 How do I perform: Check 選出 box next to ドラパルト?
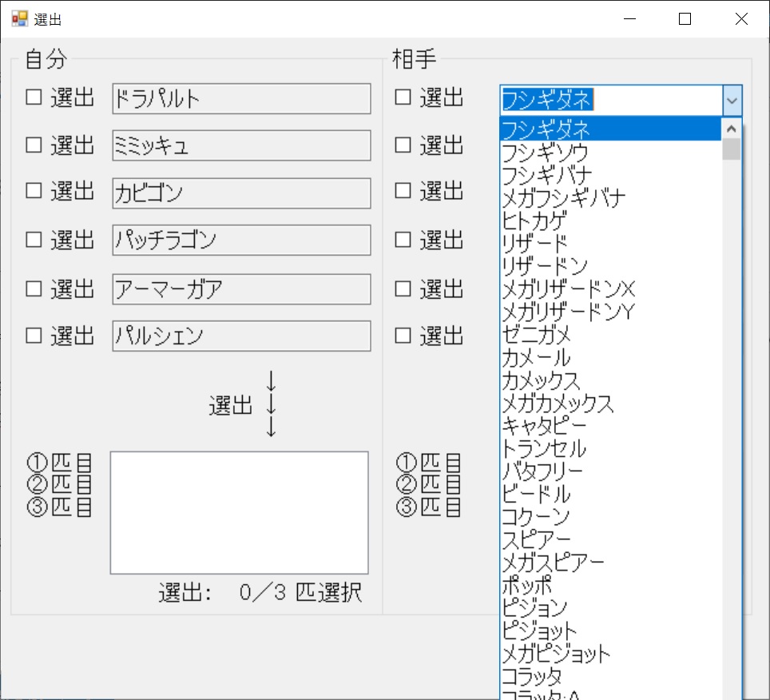[34, 97]
